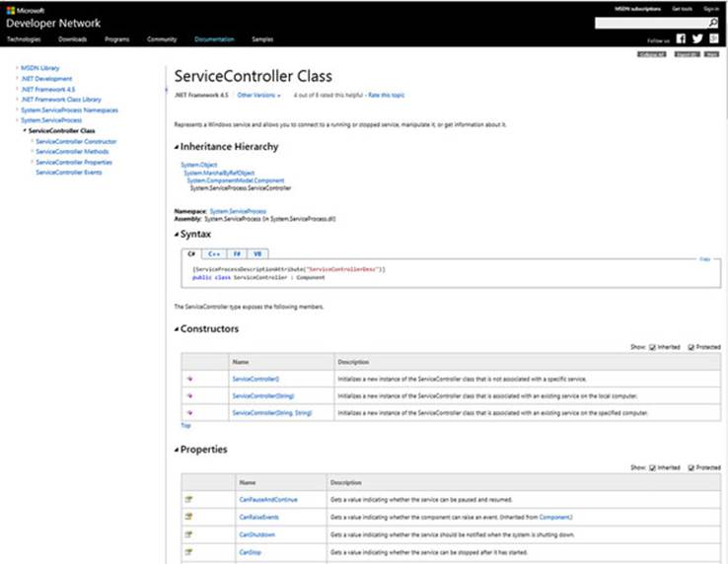Click the property icon next to CanStop
Screen dimensions: 728x564
pyautogui.click(x=188, y=552)
